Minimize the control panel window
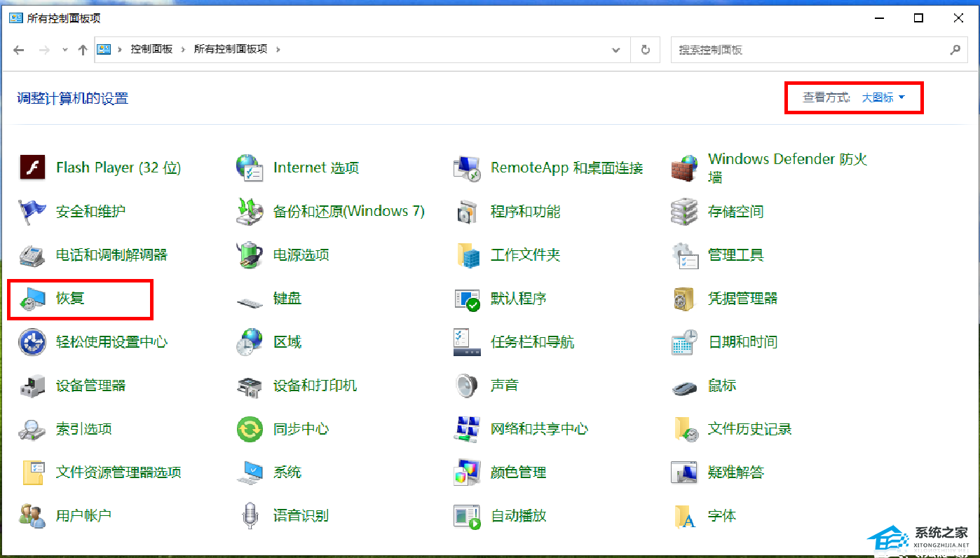The height and width of the screenshot is (558, 980). 879,18
